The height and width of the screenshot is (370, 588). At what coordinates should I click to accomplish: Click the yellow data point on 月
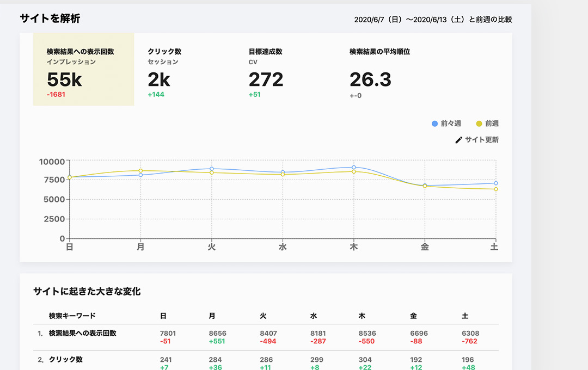pyautogui.click(x=140, y=171)
